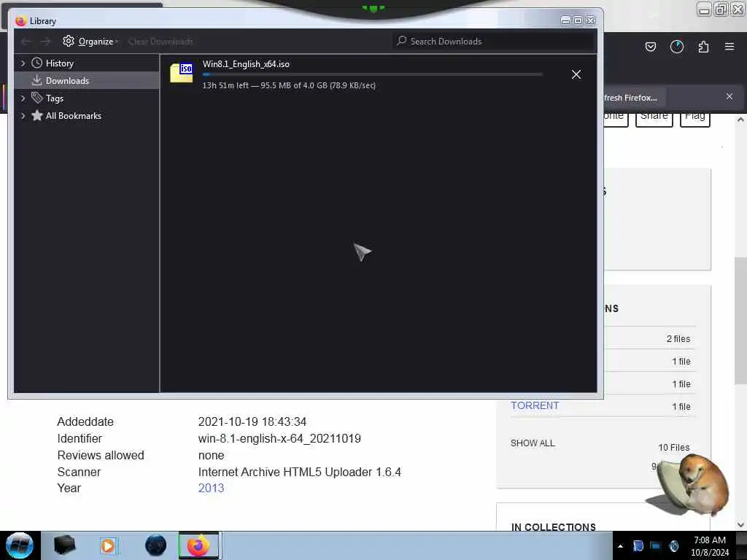747x560 pixels.
Task: Select History in the Library sidebar
Action: [60, 63]
